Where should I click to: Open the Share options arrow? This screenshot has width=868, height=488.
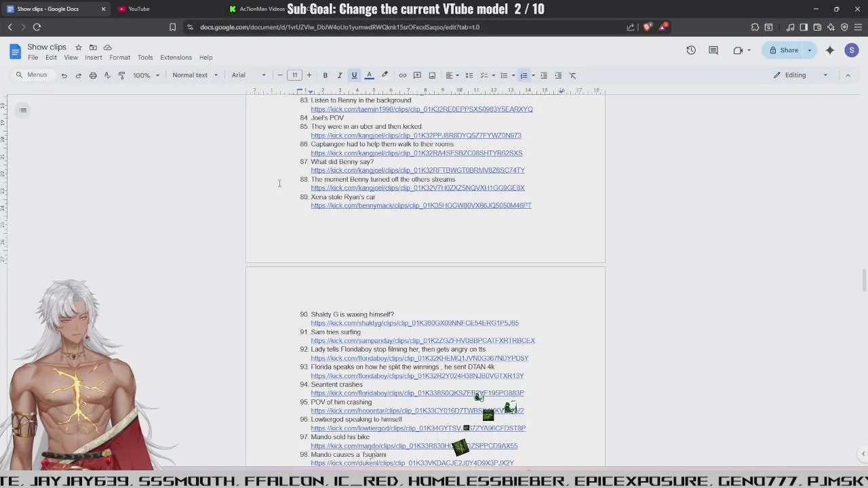click(x=810, y=50)
